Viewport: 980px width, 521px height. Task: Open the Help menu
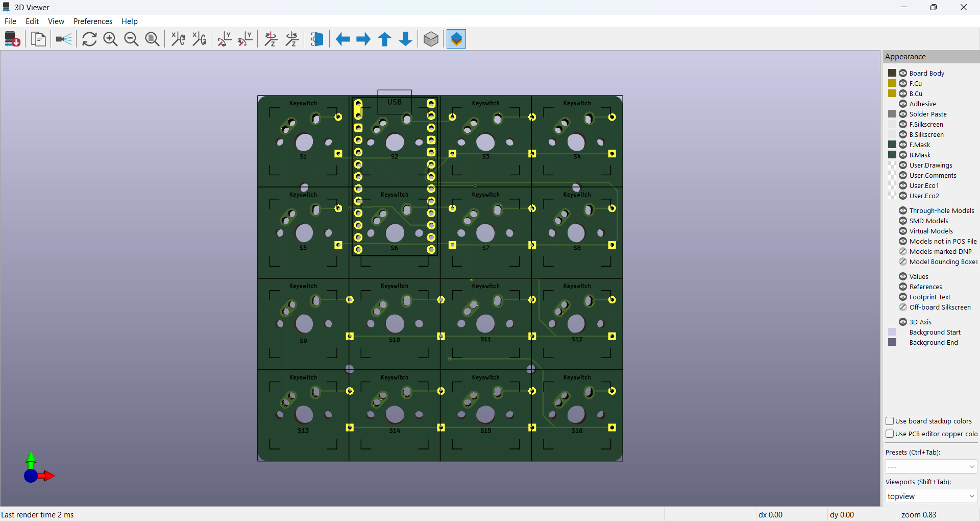130,21
